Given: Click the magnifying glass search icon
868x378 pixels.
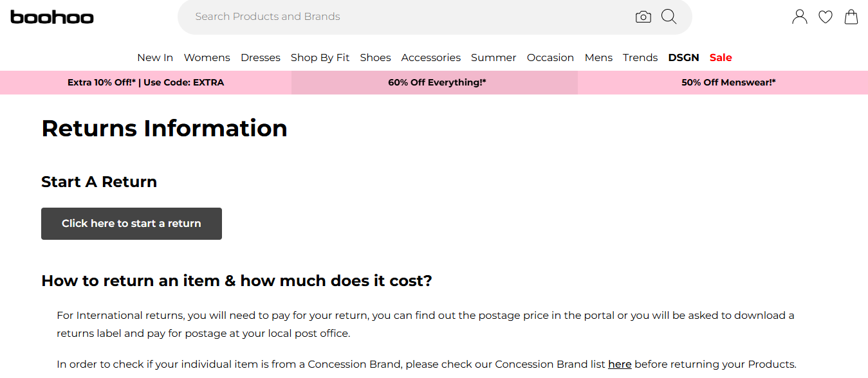Looking at the screenshot, I should coord(669,17).
